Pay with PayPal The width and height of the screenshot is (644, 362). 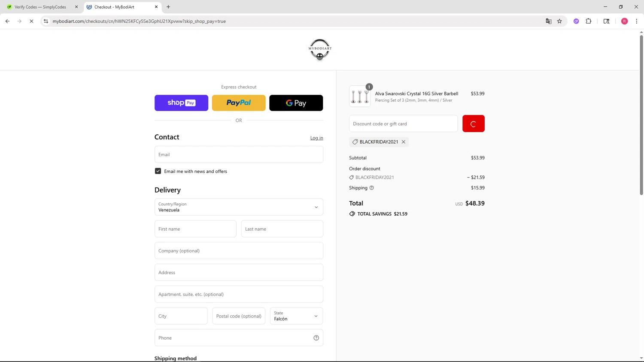tap(239, 103)
